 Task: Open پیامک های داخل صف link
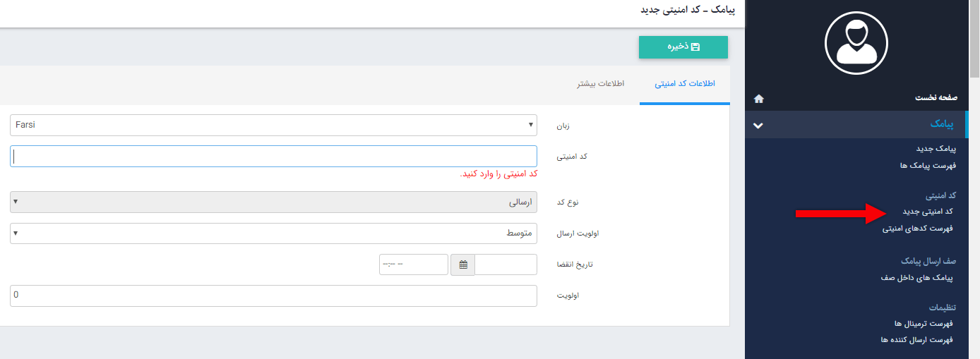916,278
